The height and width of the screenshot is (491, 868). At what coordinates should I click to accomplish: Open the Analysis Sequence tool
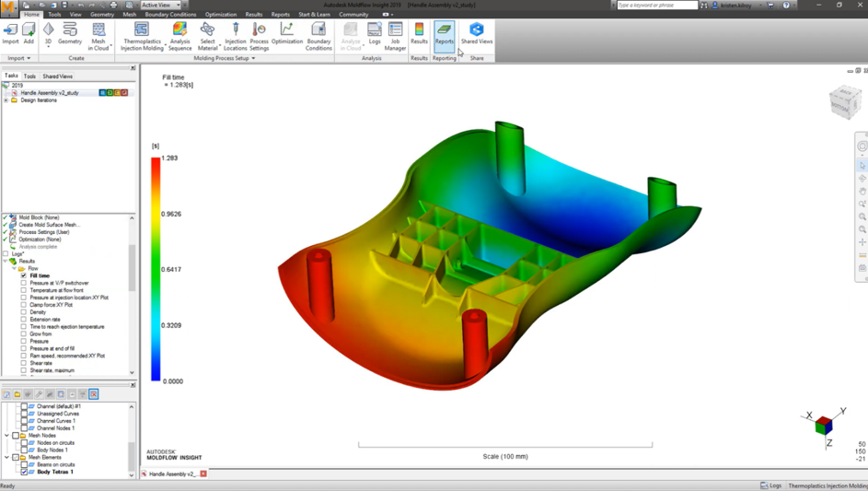tap(179, 37)
